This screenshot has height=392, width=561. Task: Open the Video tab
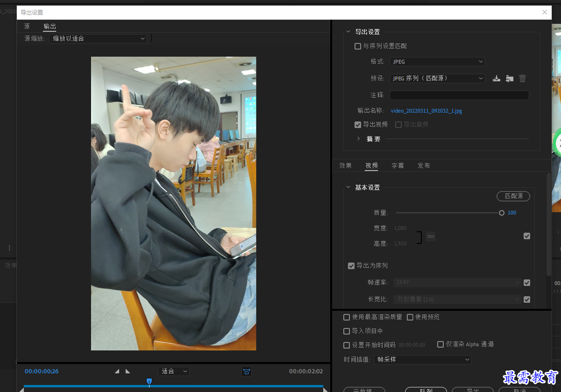click(372, 166)
